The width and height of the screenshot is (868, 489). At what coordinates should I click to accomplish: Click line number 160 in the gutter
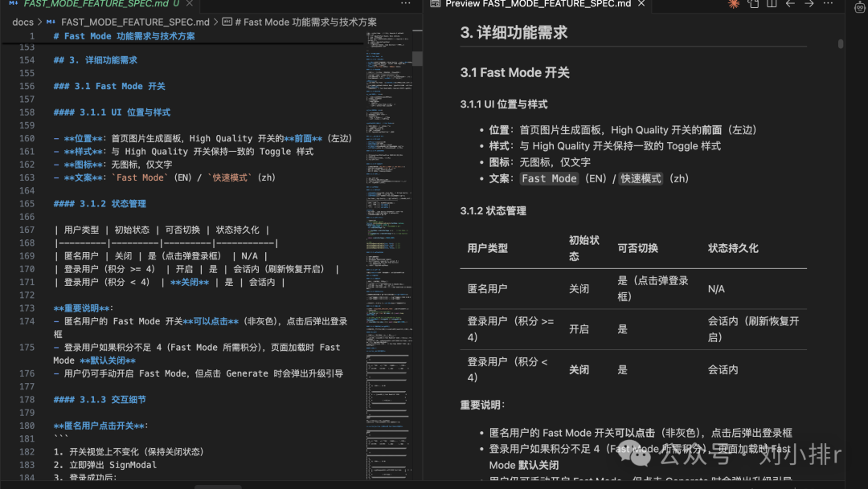[26, 138]
